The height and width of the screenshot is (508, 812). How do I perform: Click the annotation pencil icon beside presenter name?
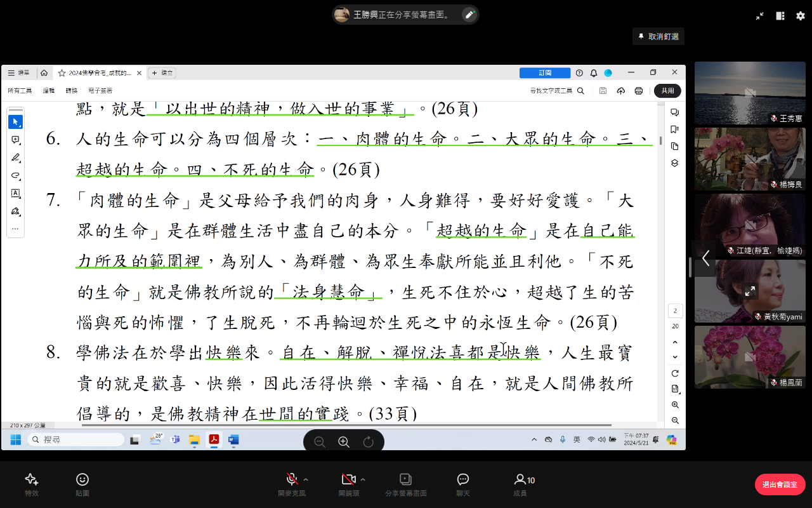(469, 15)
